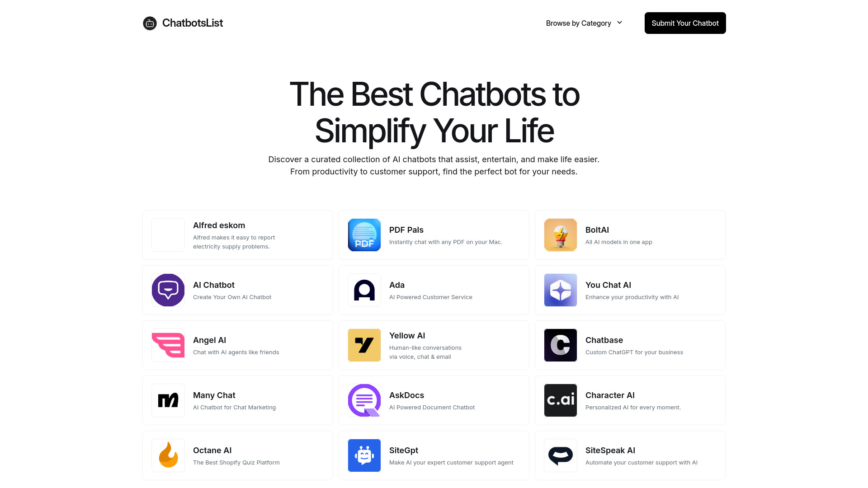Click the AskDocs purple icon

point(364,400)
